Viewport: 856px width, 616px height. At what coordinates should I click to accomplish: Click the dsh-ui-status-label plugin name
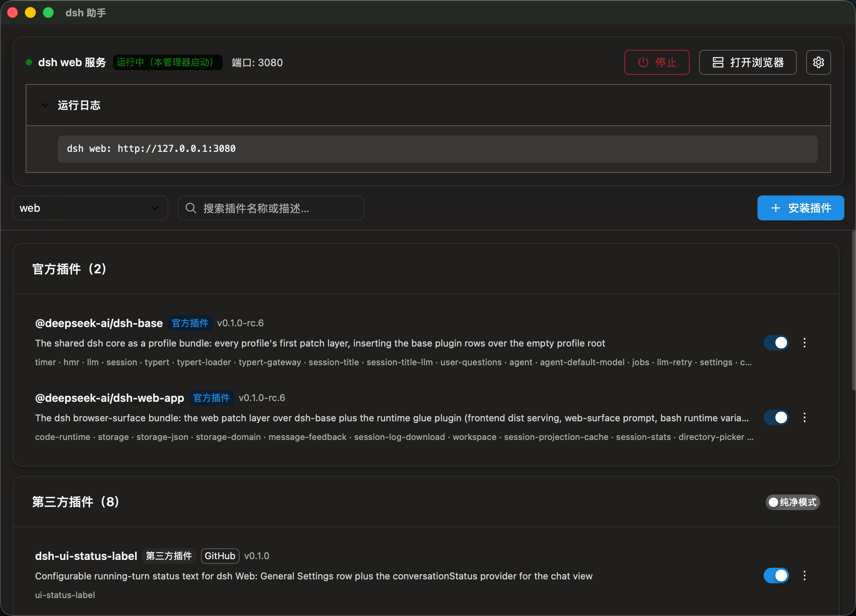coord(86,556)
